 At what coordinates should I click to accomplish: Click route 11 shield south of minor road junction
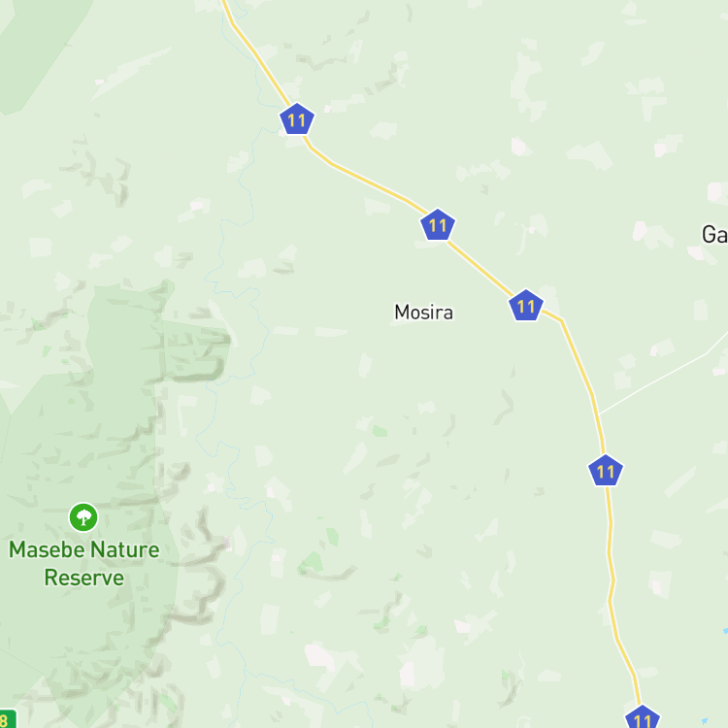click(x=606, y=471)
